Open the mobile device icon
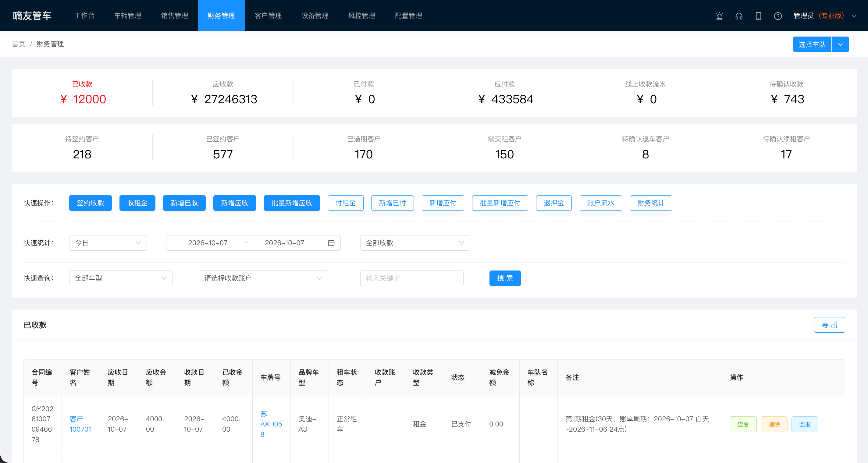868x463 pixels. pos(759,16)
